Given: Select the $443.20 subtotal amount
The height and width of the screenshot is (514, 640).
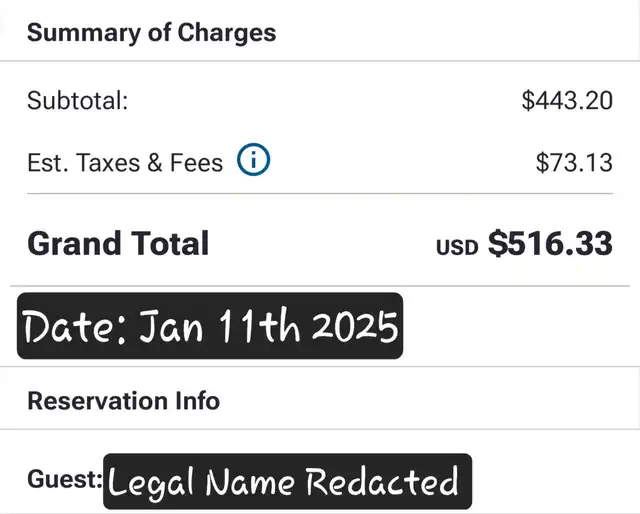Looking at the screenshot, I should (566, 101).
